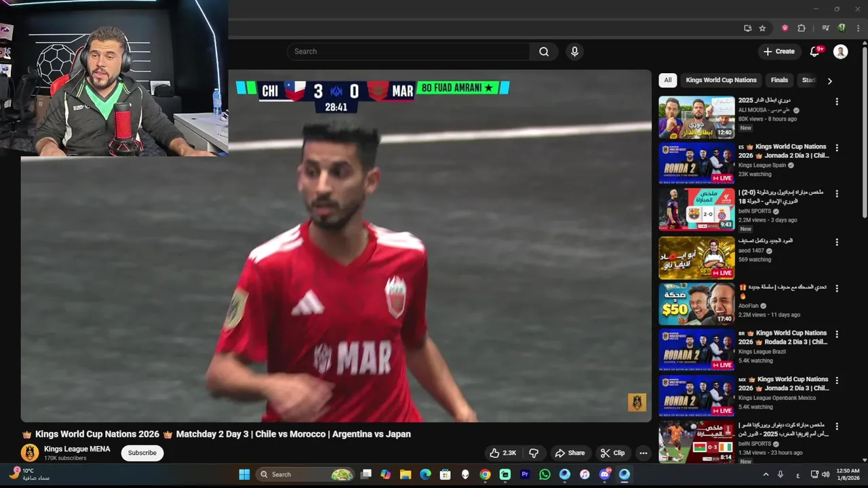Image resolution: width=868 pixels, height=488 pixels.
Task: Toggle the system tray microphone icon
Action: click(781, 474)
